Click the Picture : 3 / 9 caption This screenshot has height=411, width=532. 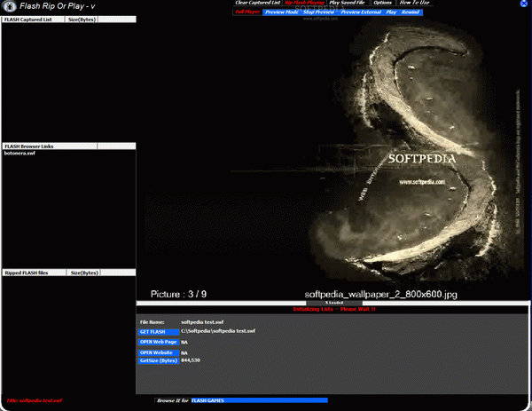point(178,294)
